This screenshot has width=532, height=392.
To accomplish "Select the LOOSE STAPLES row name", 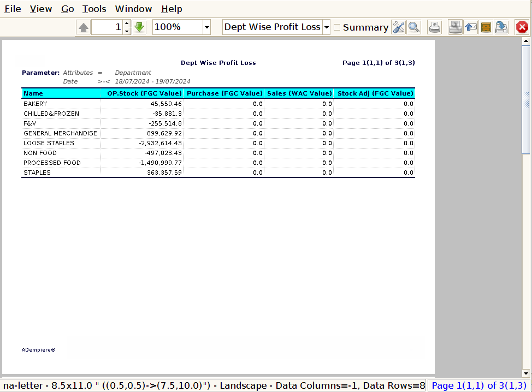I will 49,143.
